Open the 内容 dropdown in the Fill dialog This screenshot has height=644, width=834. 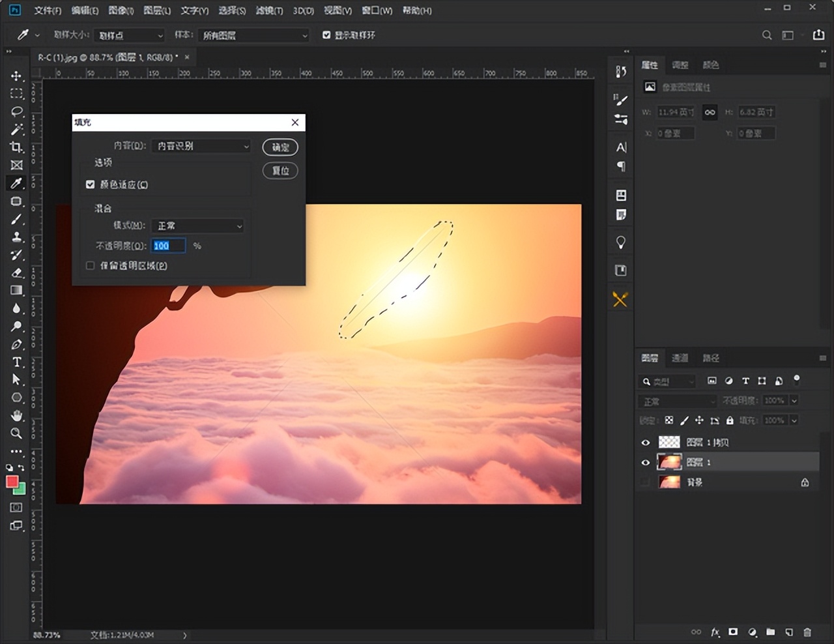[201, 146]
